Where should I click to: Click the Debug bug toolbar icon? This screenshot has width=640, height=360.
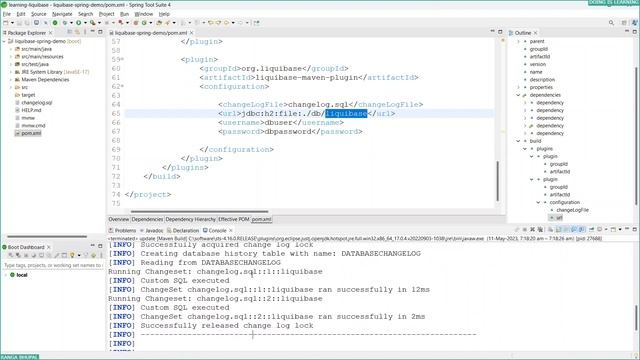(x=65, y=23)
